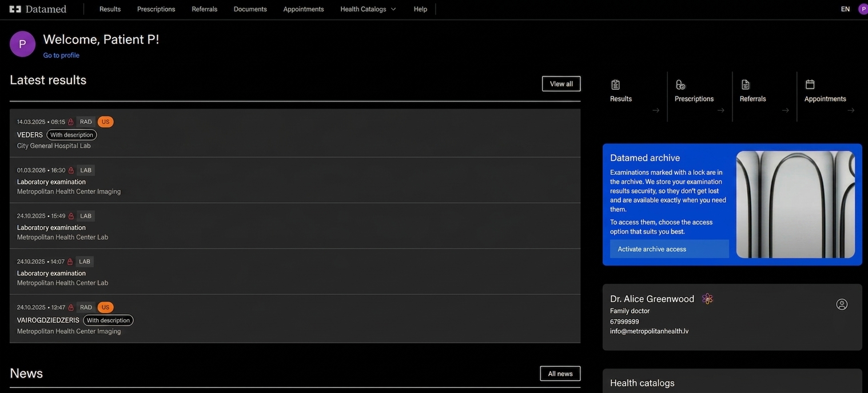Click the arrow under Appointments quick card
Image resolution: width=868 pixels, height=393 pixels.
click(x=851, y=110)
